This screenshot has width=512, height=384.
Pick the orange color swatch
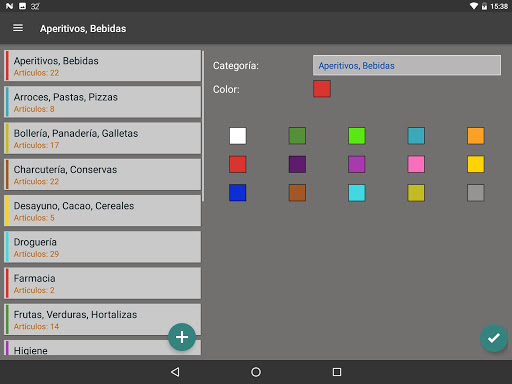[476, 136]
